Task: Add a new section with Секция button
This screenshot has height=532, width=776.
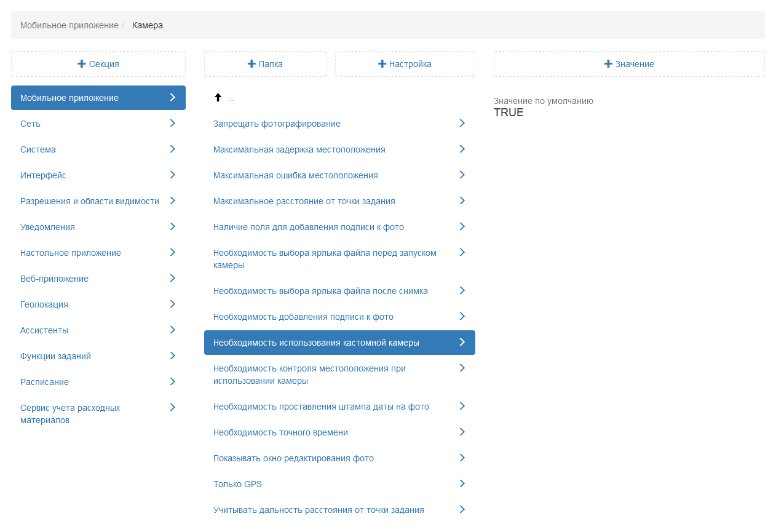Action: [98, 64]
